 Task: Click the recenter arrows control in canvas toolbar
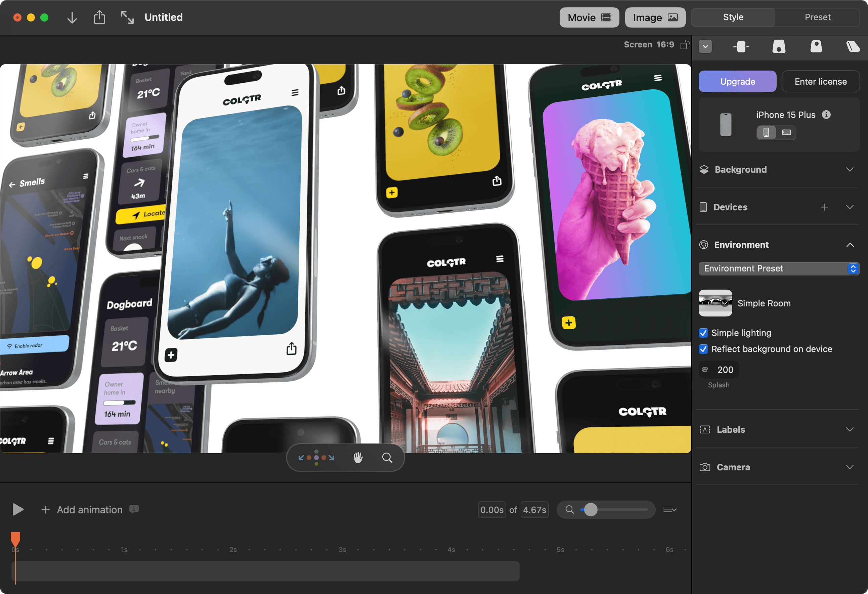click(x=316, y=457)
